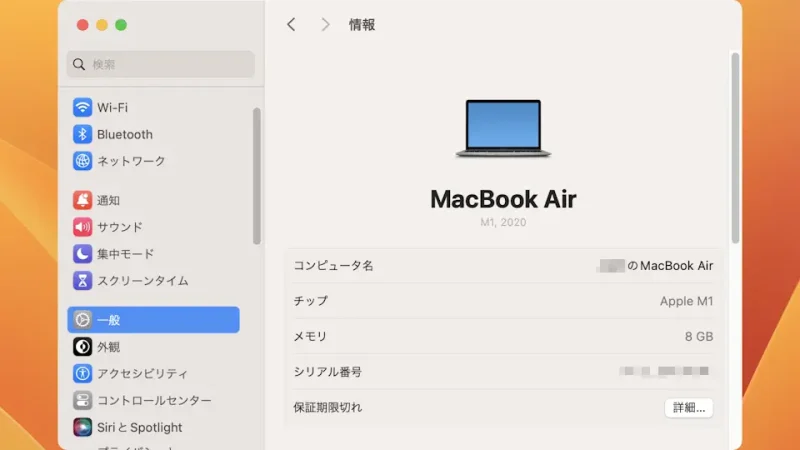This screenshot has width=800, height=450.
Task: Open Wi-Fi settings icon
Action: pos(82,108)
